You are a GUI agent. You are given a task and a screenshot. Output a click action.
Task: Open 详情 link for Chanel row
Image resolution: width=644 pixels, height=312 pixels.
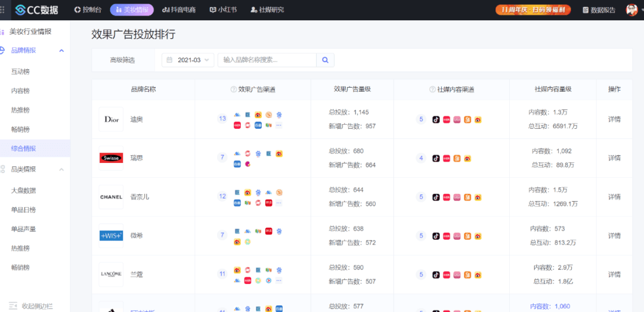614,197
